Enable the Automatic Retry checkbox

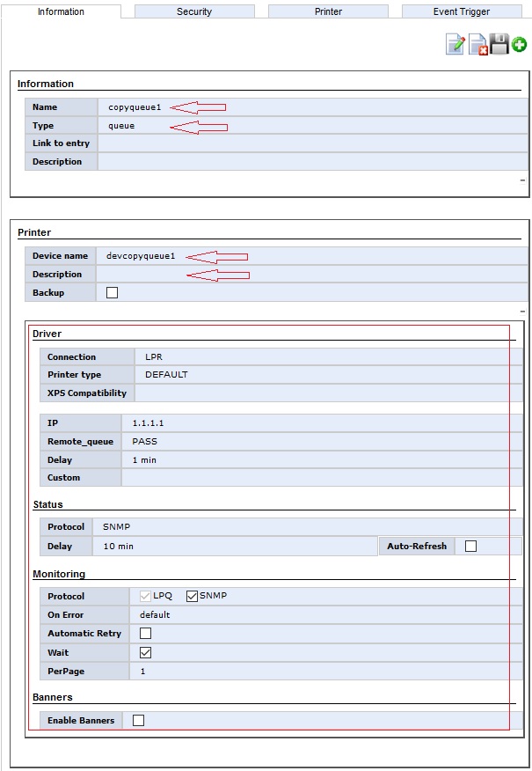(x=146, y=634)
